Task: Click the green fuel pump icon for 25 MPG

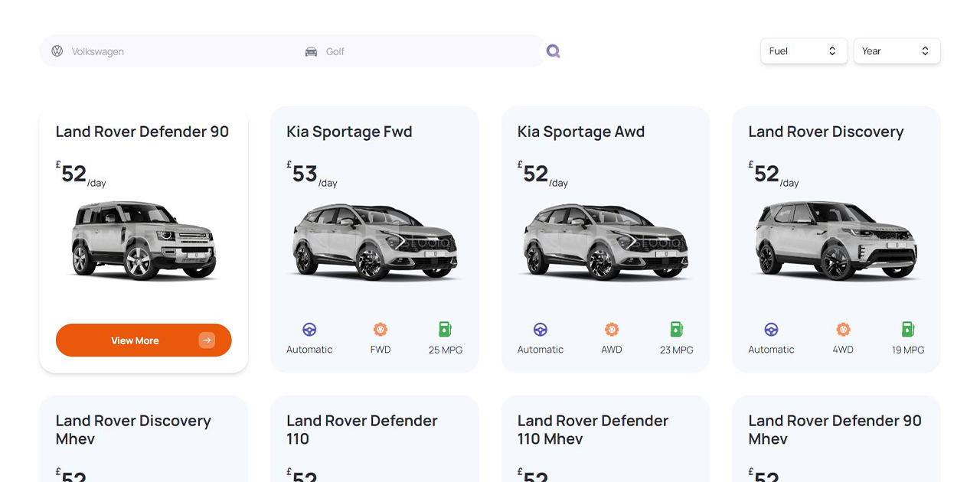Action: coord(445,330)
